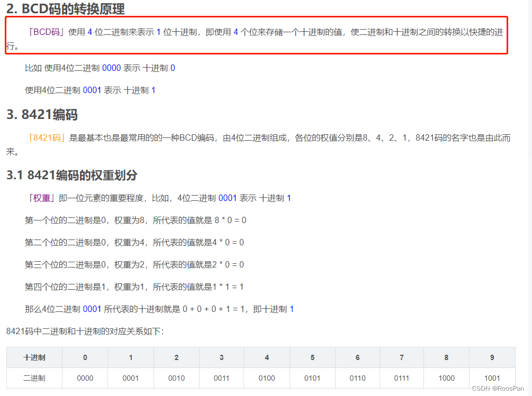532x396 pixels.
Task: Click the table header cell 十进制
Action: 34,357
